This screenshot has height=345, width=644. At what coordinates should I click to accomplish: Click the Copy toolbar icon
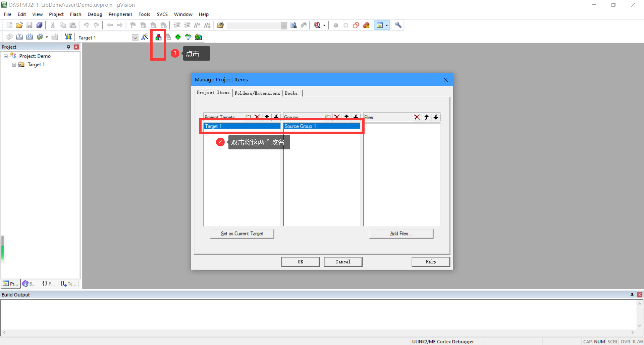[x=63, y=25]
